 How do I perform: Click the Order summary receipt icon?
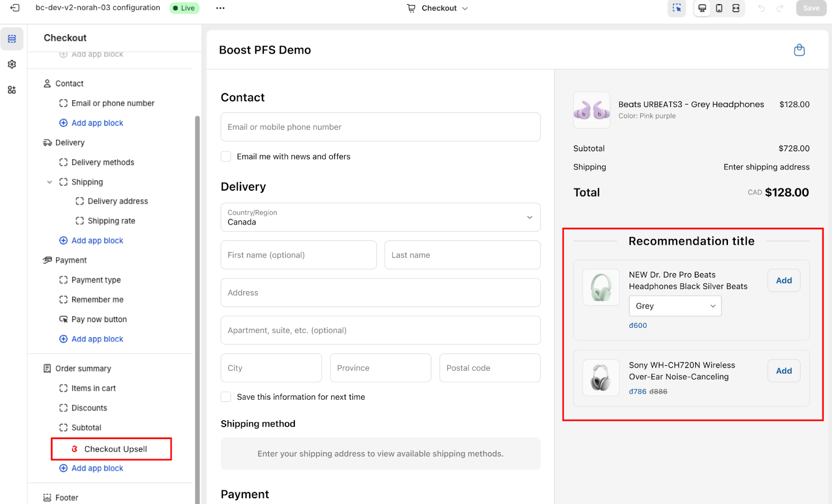(x=47, y=368)
